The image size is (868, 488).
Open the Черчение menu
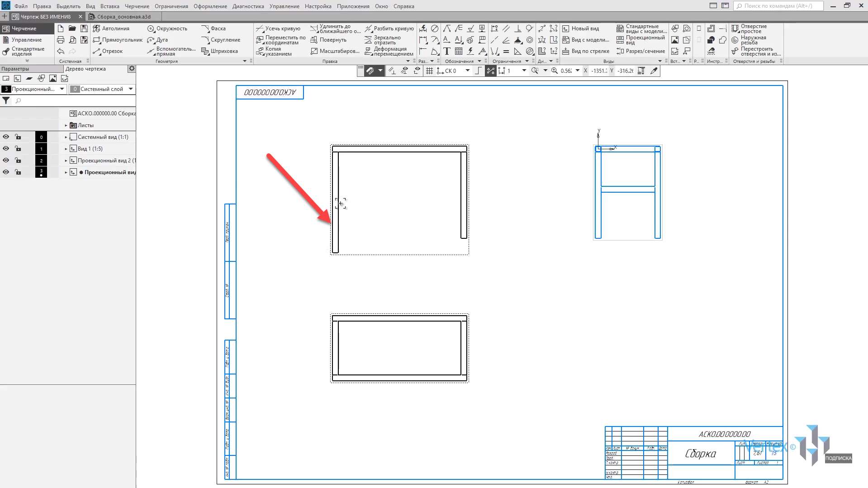[x=137, y=6]
